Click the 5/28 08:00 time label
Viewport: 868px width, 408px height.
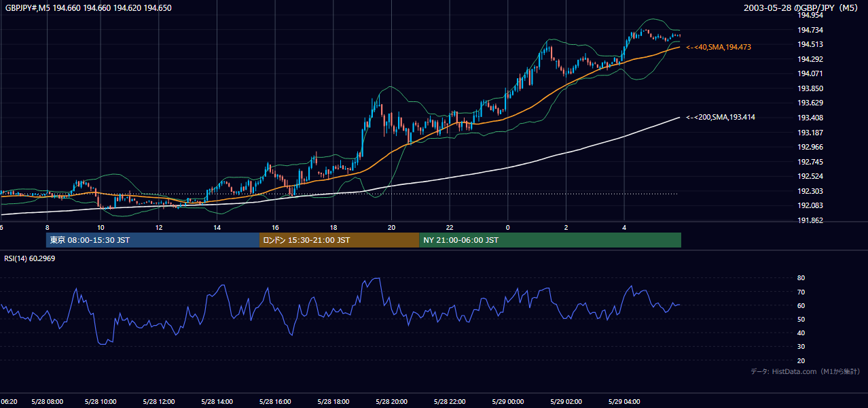(48, 401)
